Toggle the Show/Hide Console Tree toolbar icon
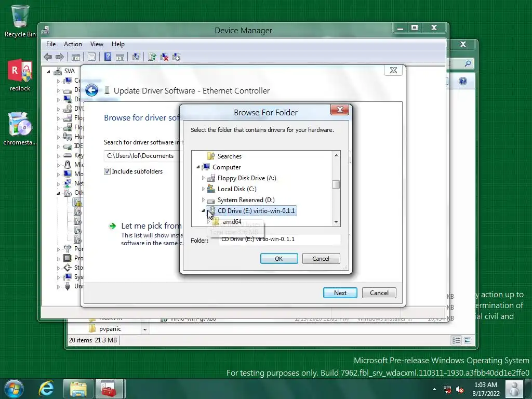 pos(76,57)
